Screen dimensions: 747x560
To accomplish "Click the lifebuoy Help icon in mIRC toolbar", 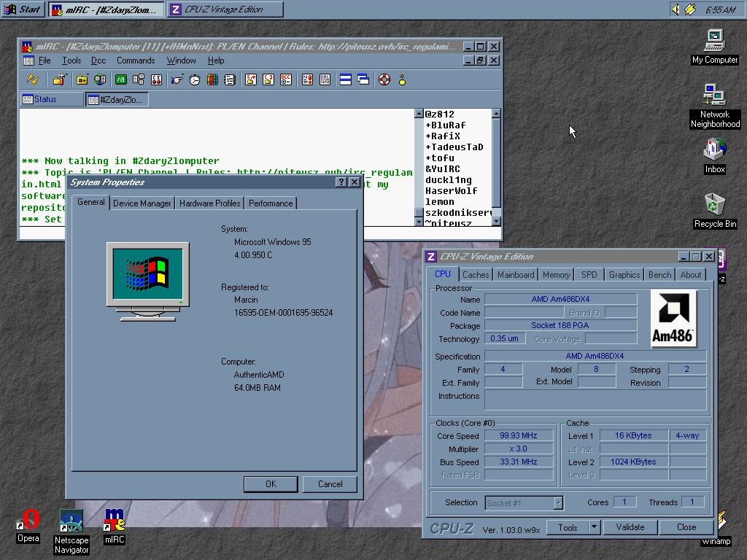I will (x=384, y=79).
